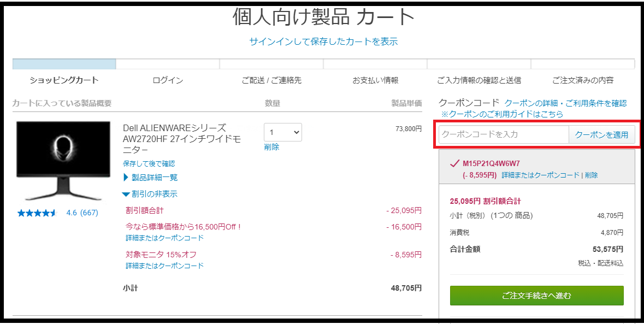The image size is (644, 324).
Task: Open ※クーポンのご利用ガイドはこちら link
Action: click(502, 114)
